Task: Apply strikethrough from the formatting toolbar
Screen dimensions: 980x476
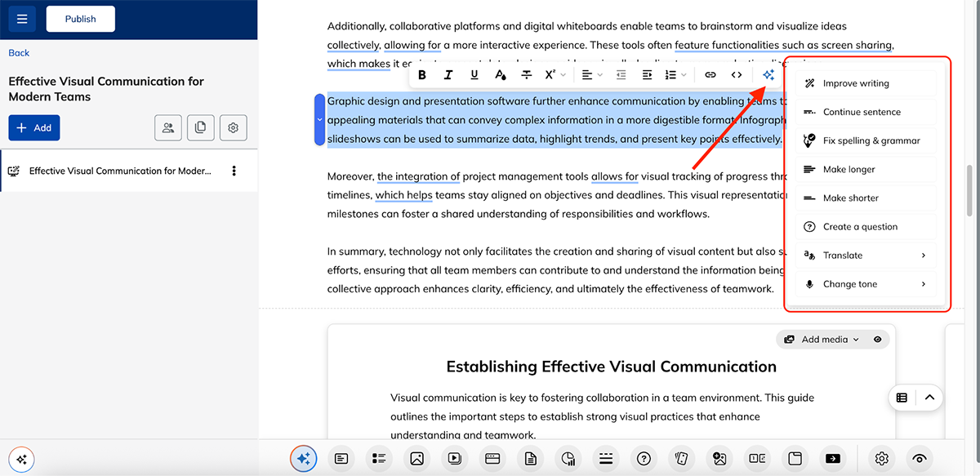Action: click(527, 75)
